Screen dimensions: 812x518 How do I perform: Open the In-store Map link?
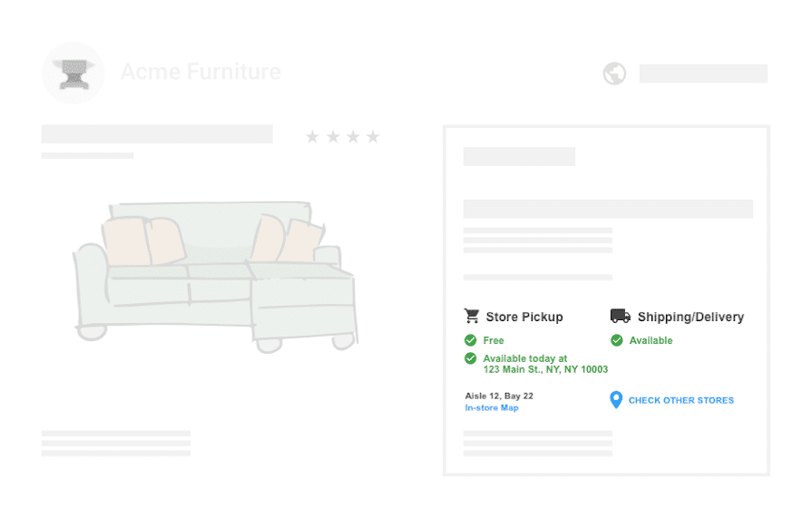[492, 407]
